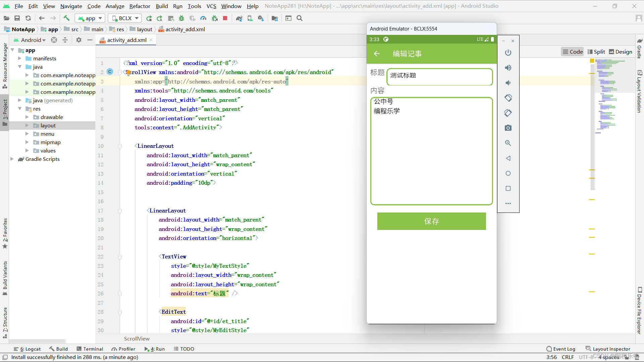Image resolution: width=644 pixels, height=362 pixels.
Task: Click Sync Project with Gradle Files icon
Action: tap(239, 18)
